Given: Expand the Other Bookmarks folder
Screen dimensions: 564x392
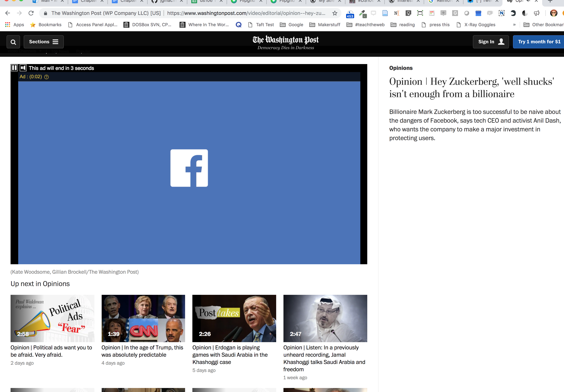Looking at the screenshot, I should pyautogui.click(x=544, y=25).
